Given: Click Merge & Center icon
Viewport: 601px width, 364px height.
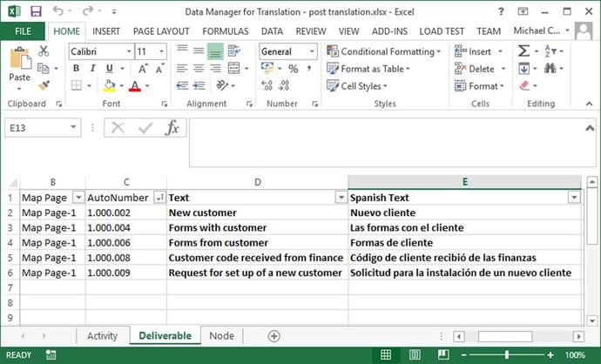Looking at the screenshot, I should click(233, 69).
